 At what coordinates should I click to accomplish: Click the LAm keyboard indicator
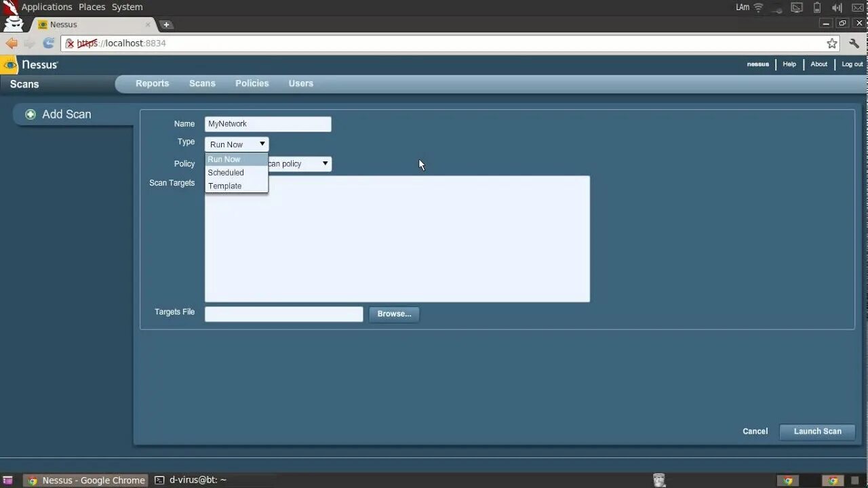pos(743,7)
